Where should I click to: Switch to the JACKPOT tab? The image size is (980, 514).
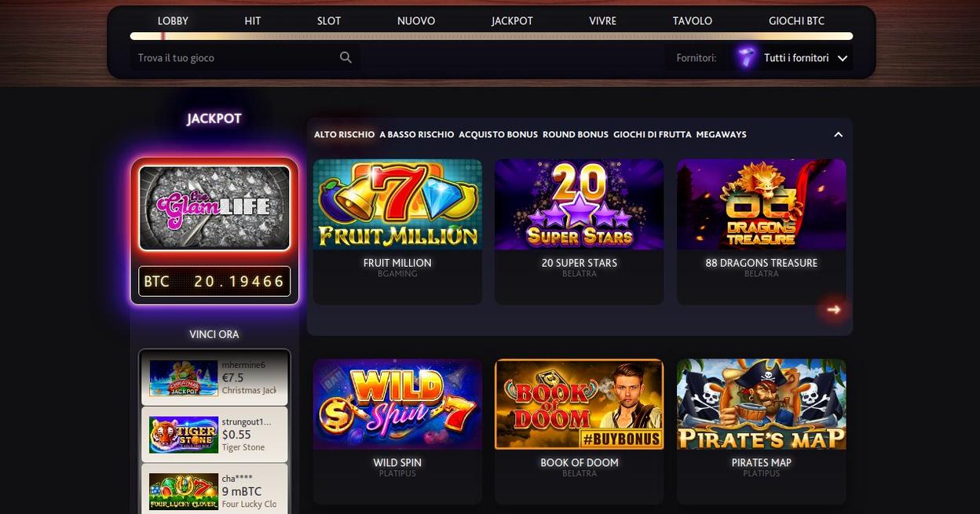pos(512,21)
